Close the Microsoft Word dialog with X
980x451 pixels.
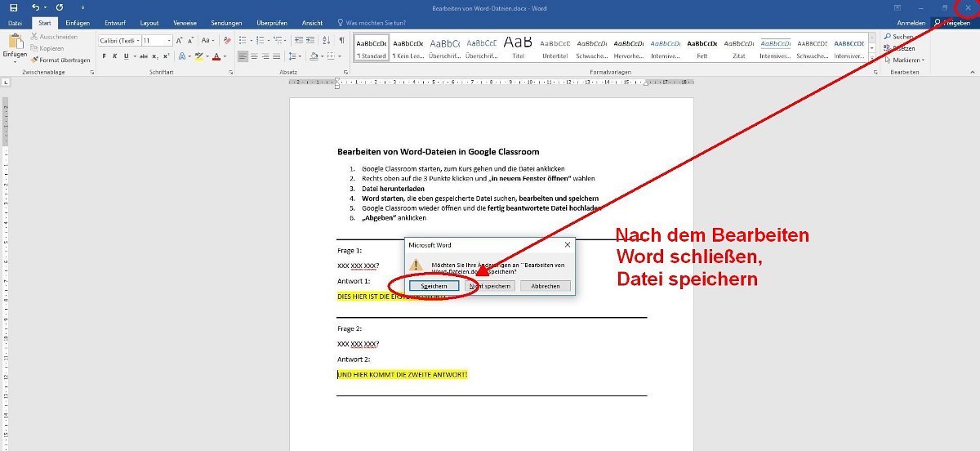567,244
